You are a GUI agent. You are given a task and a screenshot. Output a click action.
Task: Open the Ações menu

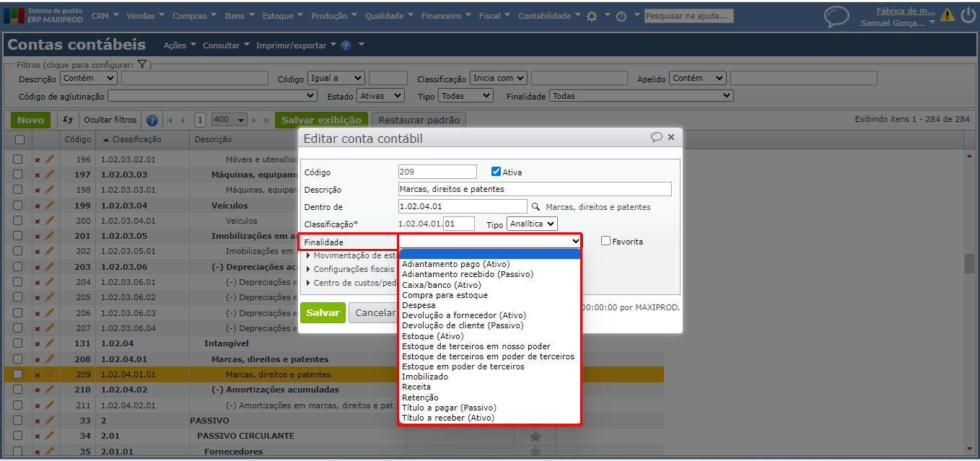point(180,45)
